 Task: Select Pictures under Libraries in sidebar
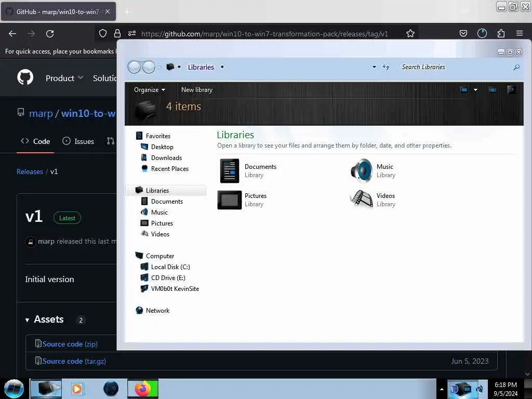pos(162,223)
